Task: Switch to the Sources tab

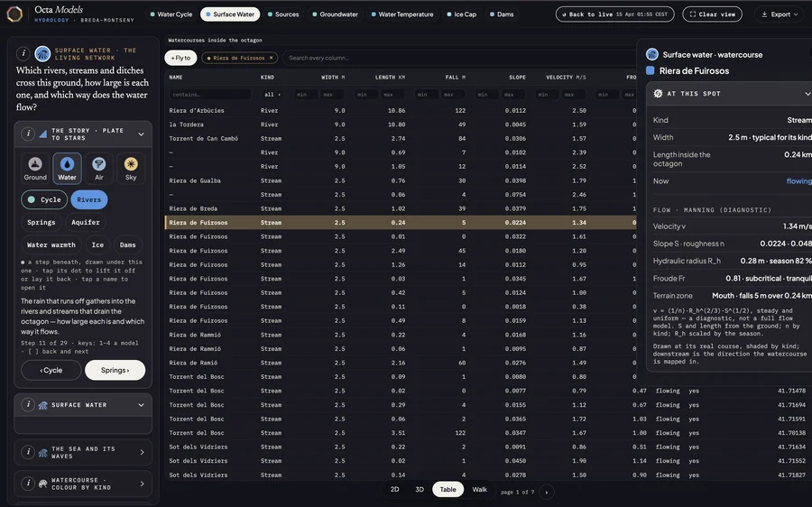Action: coord(283,14)
